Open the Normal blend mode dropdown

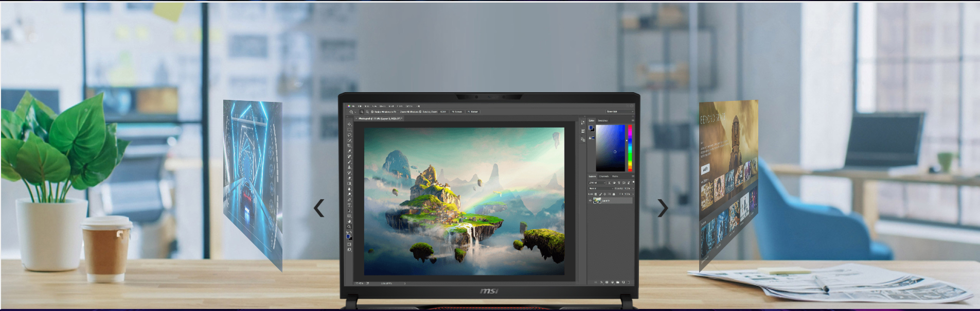click(x=601, y=188)
